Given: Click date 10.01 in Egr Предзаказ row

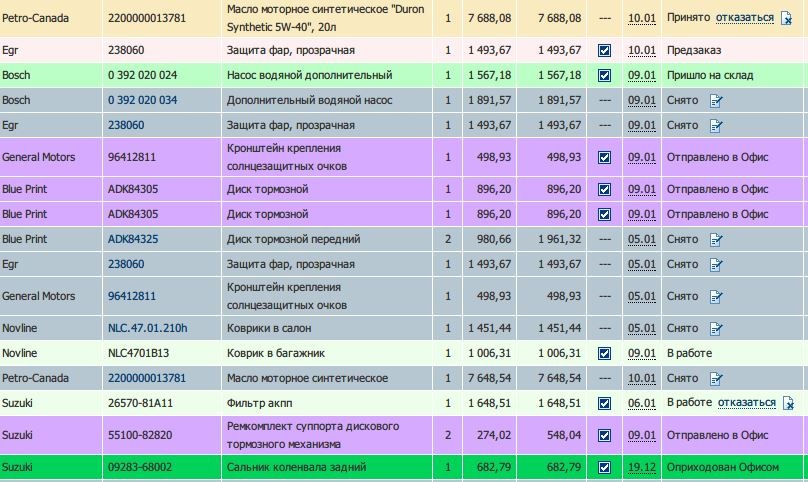Looking at the screenshot, I should [x=642, y=51].
